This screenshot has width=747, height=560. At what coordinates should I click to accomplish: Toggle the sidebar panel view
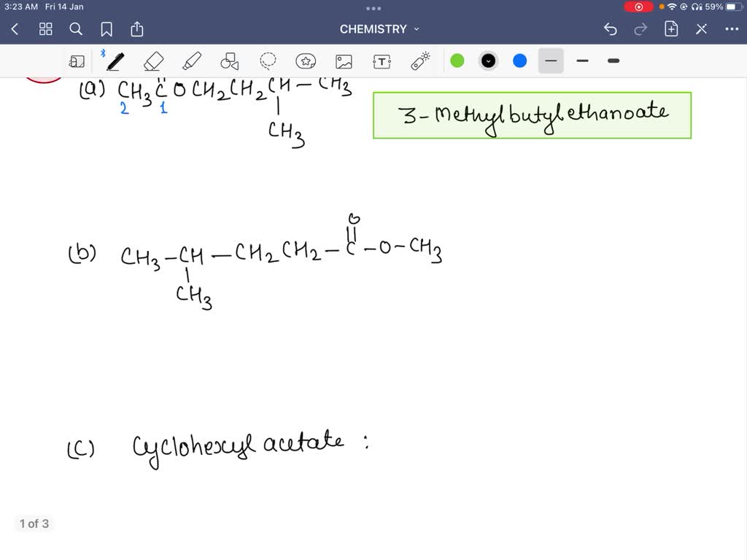tap(77, 61)
